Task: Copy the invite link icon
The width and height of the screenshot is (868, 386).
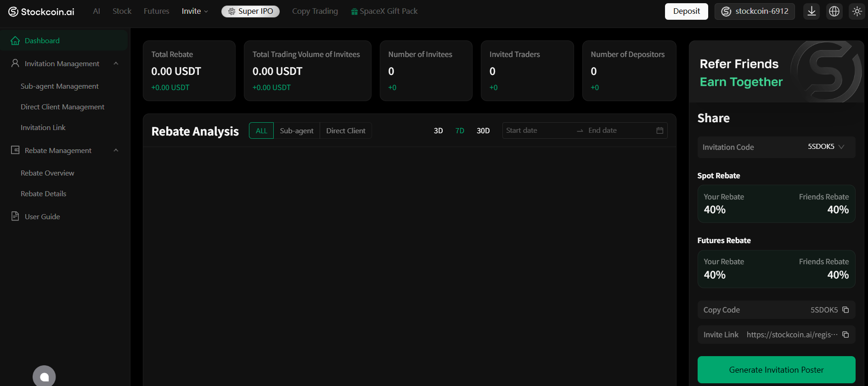Action: 845,335
